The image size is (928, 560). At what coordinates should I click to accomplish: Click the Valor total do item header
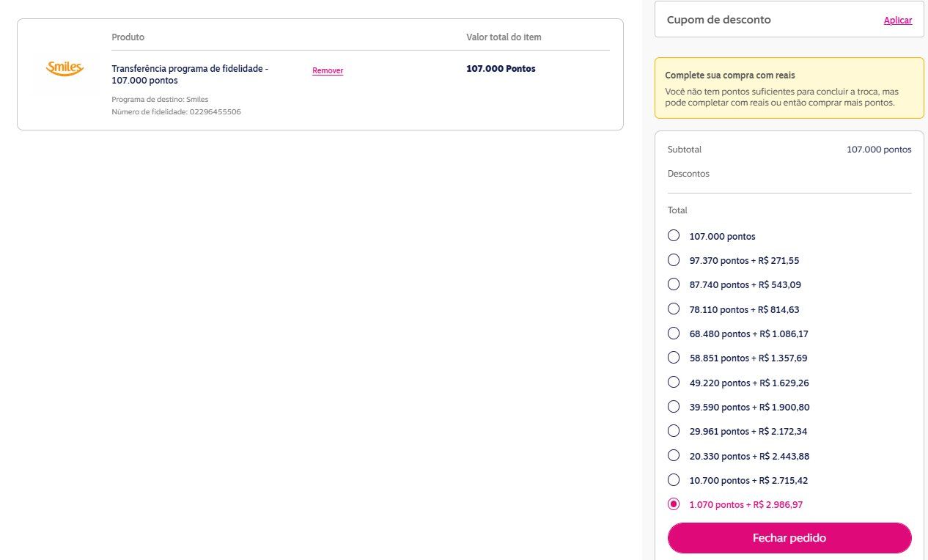click(x=504, y=37)
